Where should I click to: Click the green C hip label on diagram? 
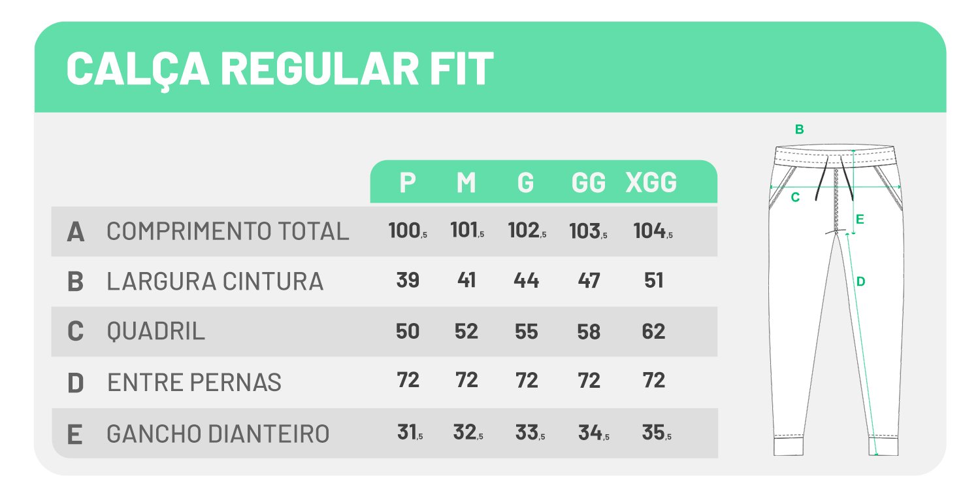(795, 197)
